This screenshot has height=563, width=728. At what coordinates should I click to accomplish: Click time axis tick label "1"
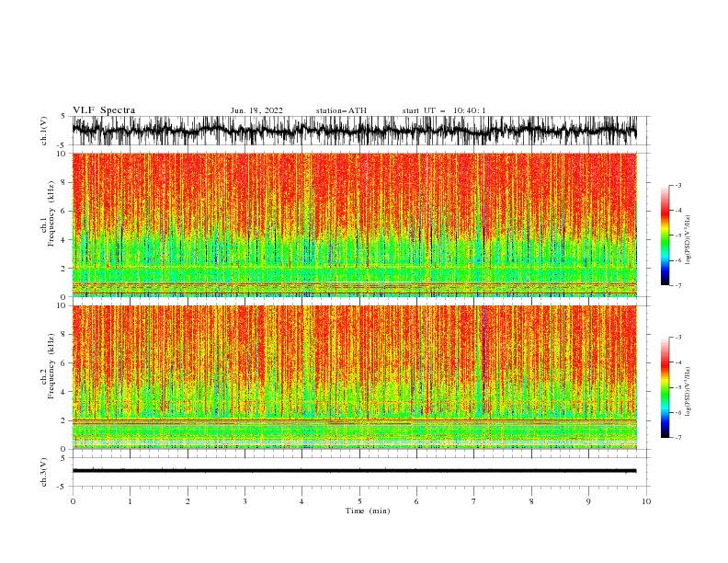pyautogui.click(x=131, y=501)
